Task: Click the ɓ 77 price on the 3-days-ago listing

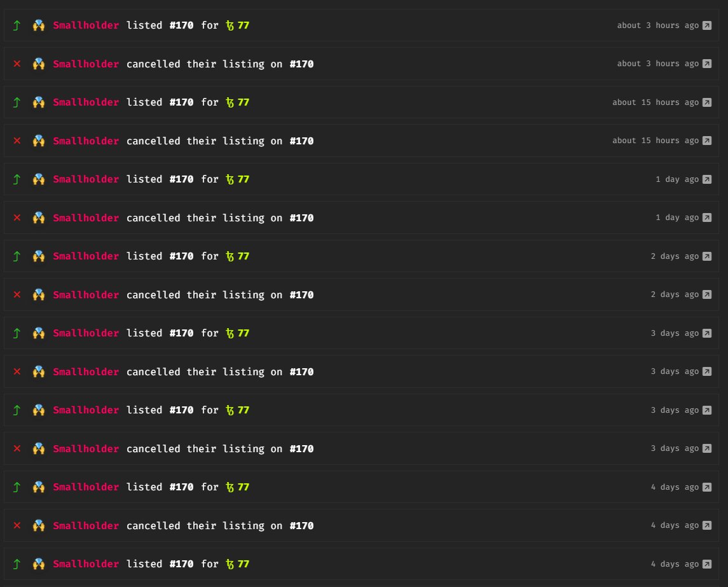Action: 237,333
